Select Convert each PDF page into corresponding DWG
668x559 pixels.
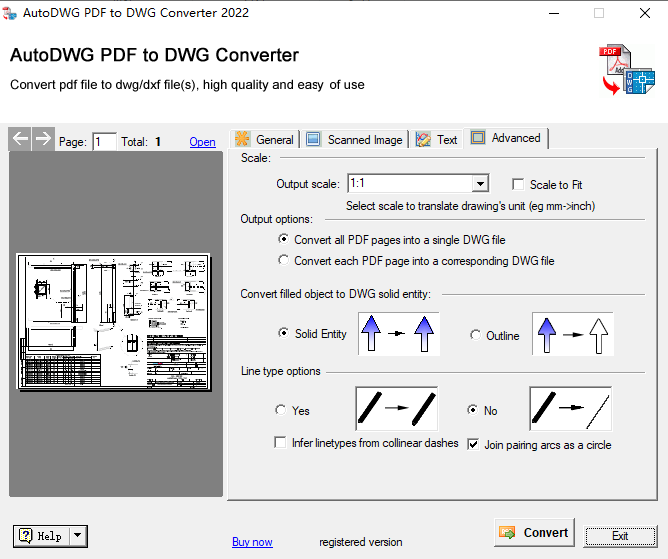coord(283,260)
